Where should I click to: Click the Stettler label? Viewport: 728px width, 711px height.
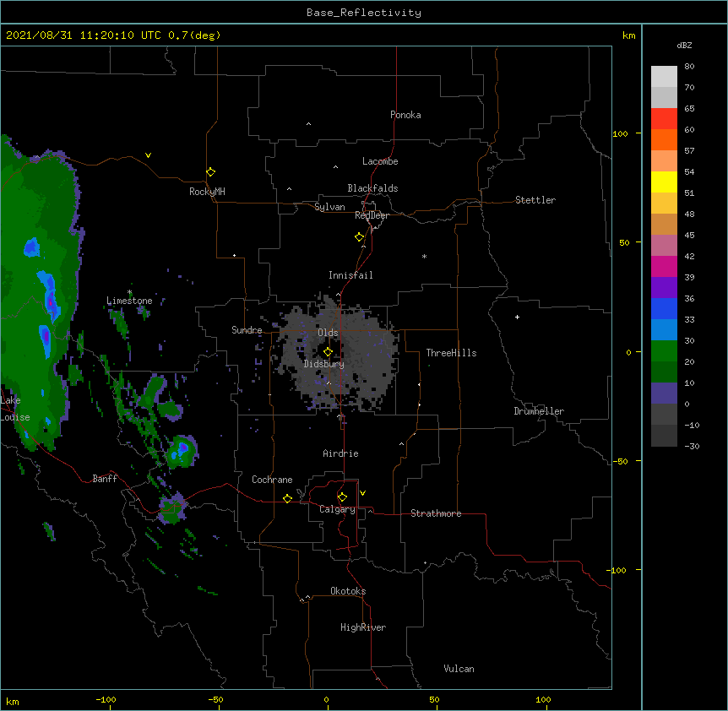[x=535, y=200]
